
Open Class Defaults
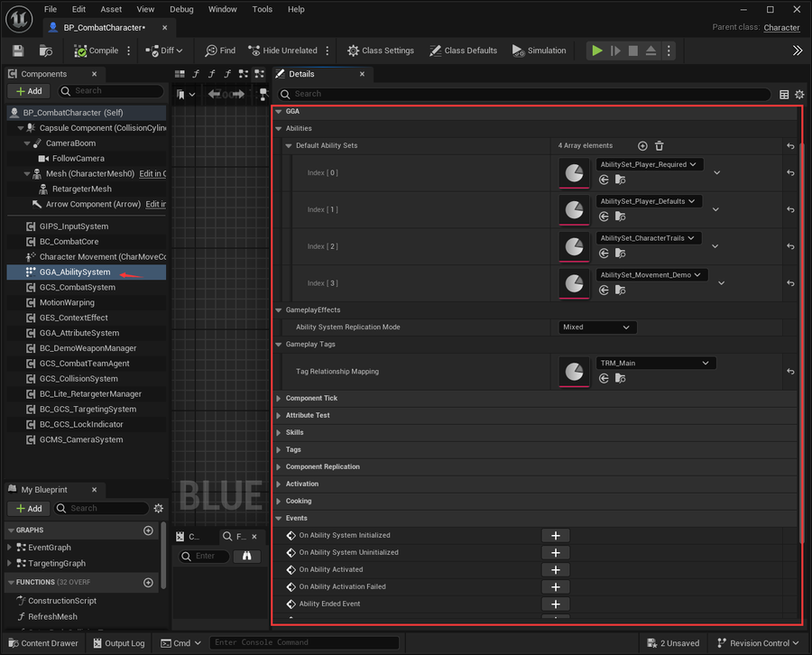[463, 51]
